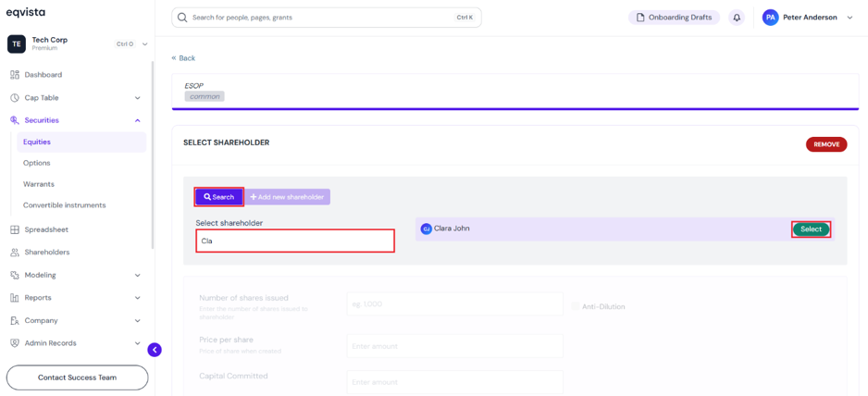The width and height of the screenshot is (868, 396).
Task: Click the Clara John CJ avatar
Action: (427, 229)
